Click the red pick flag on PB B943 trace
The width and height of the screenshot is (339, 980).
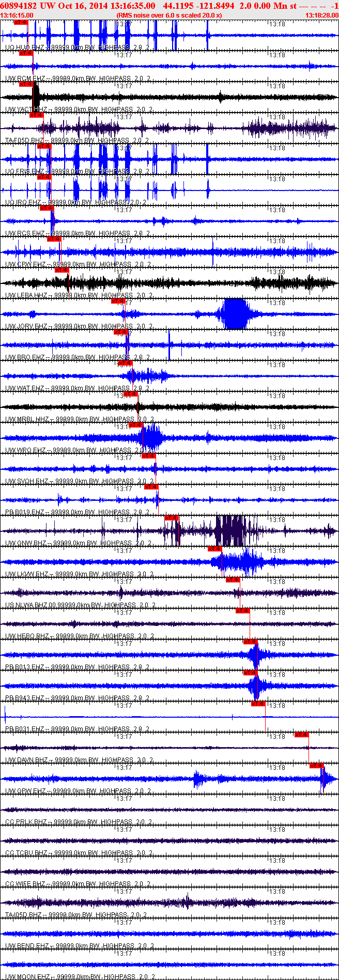tap(251, 673)
